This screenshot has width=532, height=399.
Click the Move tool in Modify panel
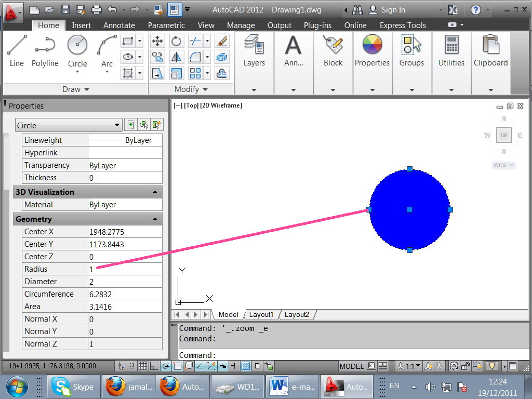point(157,41)
